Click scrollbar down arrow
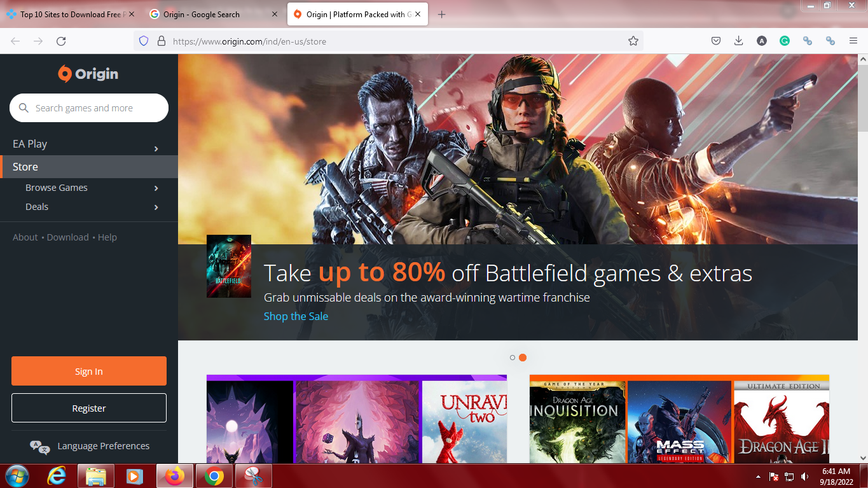The width and height of the screenshot is (868, 488). tap(863, 457)
